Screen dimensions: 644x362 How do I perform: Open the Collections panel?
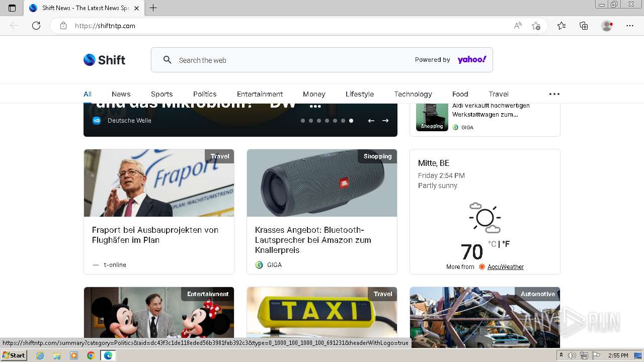click(x=584, y=26)
